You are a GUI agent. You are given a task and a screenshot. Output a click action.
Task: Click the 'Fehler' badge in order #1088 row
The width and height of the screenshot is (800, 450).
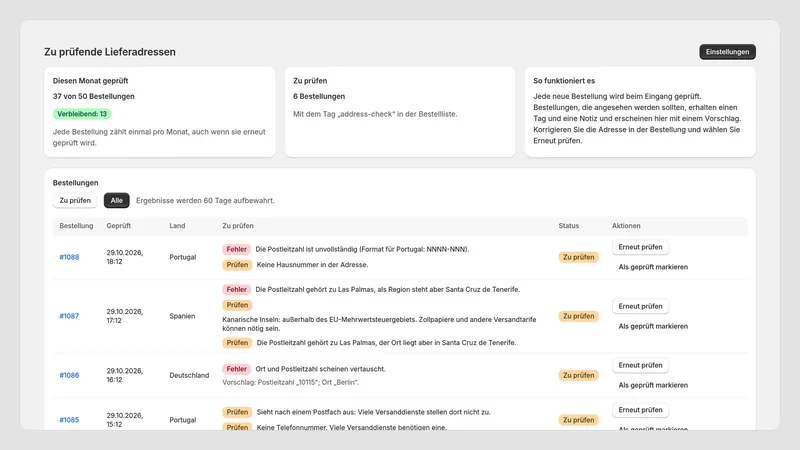(236, 249)
